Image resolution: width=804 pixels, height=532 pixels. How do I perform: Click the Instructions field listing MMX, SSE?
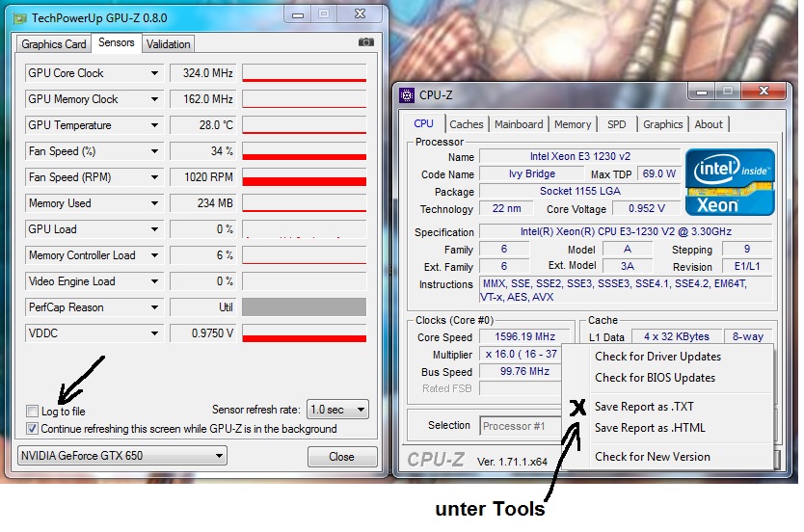coord(626,290)
